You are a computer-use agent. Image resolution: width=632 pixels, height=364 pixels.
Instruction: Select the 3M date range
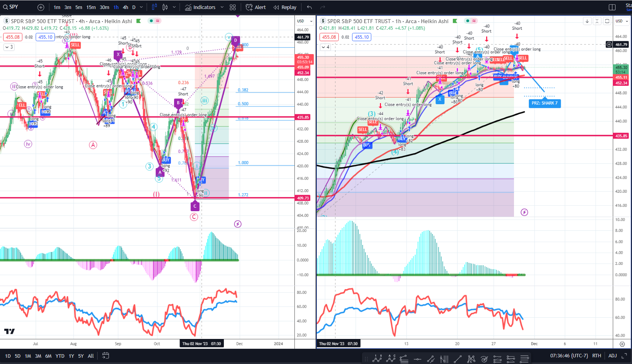click(x=38, y=356)
